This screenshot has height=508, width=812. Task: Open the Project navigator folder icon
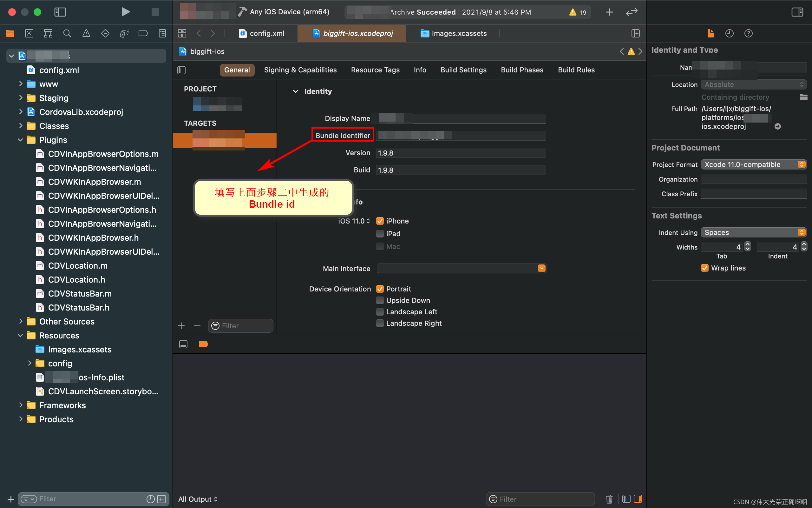[10, 33]
